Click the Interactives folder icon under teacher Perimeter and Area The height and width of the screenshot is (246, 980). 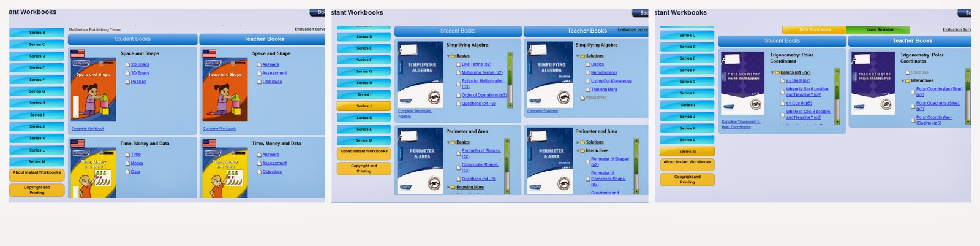(x=582, y=150)
